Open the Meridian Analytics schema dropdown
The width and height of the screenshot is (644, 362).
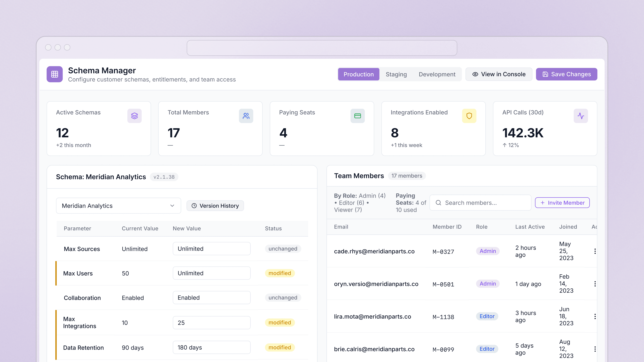coord(119,206)
